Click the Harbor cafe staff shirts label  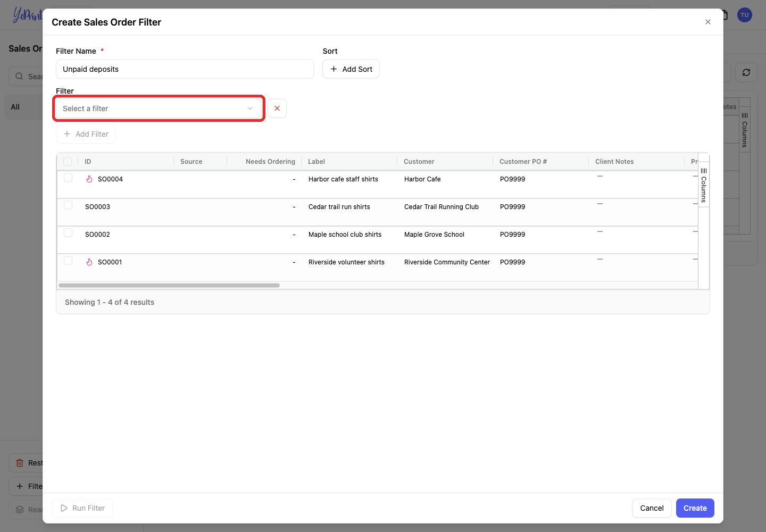pos(343,179)
